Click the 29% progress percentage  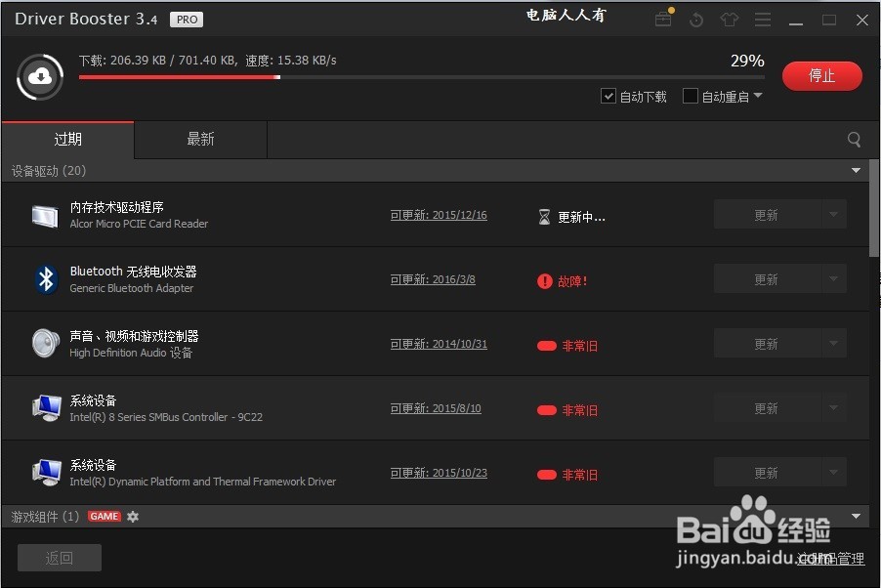[747, 61]
